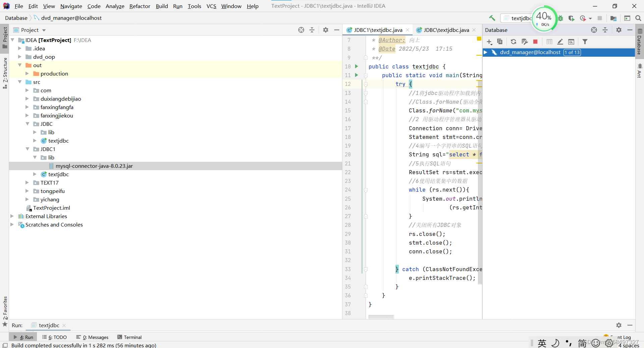Click the Build project hammer icon
This screenshot has width=644, height=348.
[492, 18]
